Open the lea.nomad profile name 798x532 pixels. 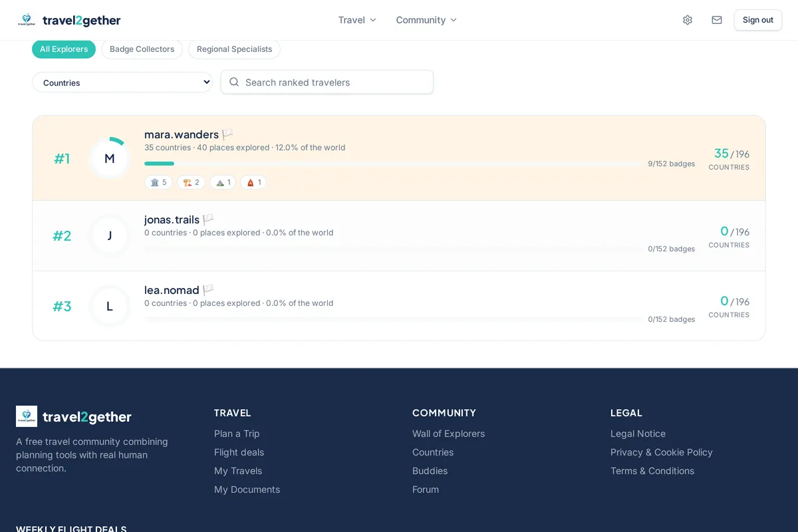point(172,290)
